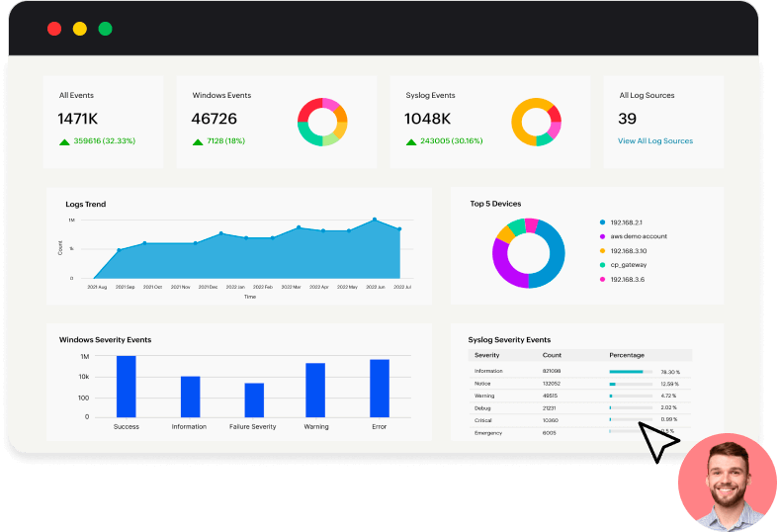Click the green up arrow under All Events
The width and height of the screenshot is (777, 532).
click(x=64, y=141)
